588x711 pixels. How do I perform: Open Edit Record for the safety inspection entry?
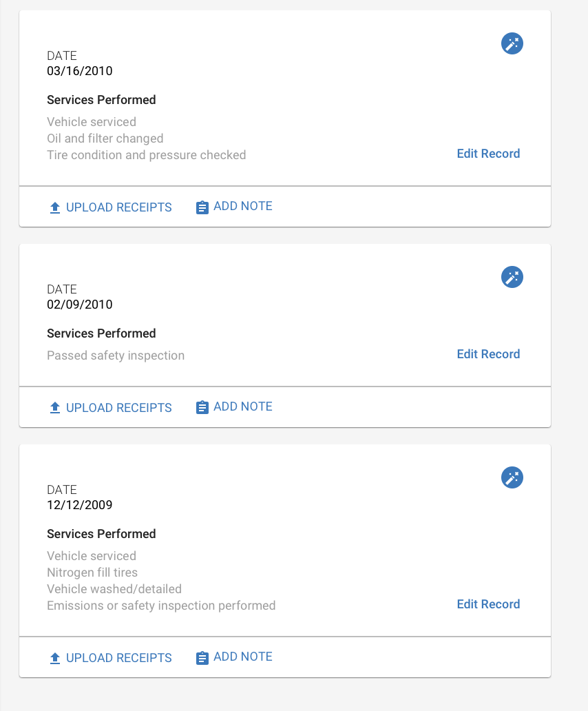(488, 354)
